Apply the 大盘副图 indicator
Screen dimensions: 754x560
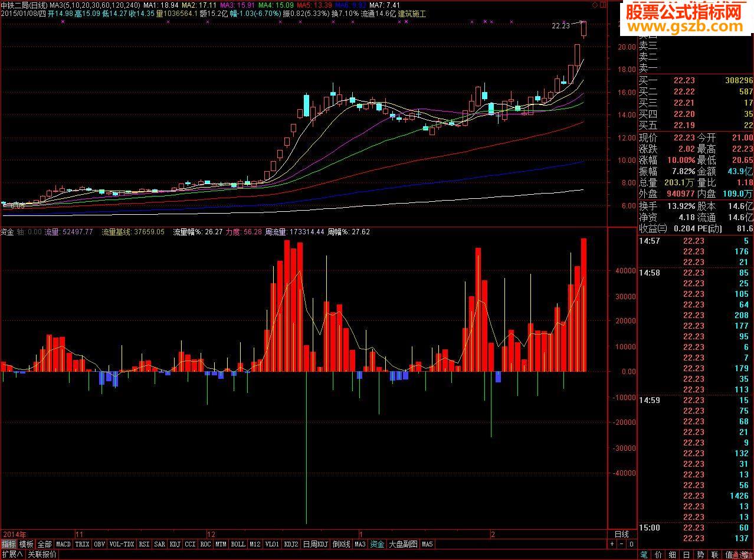(x=403, y=544)
